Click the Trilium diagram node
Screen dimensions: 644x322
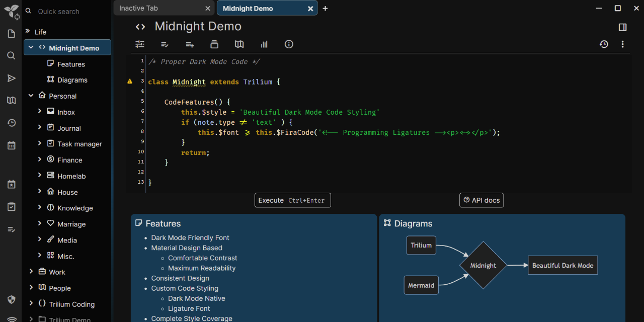[421, 246]
